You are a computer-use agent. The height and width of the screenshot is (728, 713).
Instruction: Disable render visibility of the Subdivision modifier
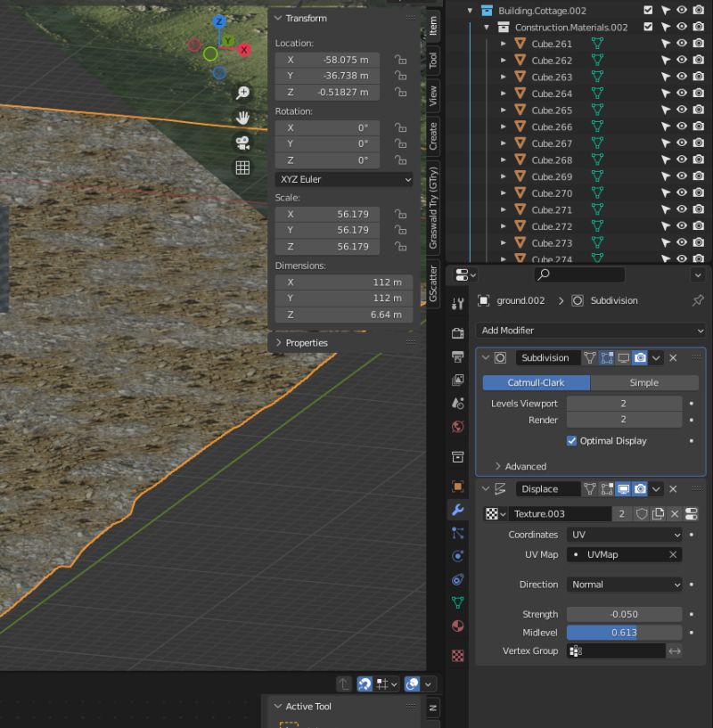pos(641,357)
